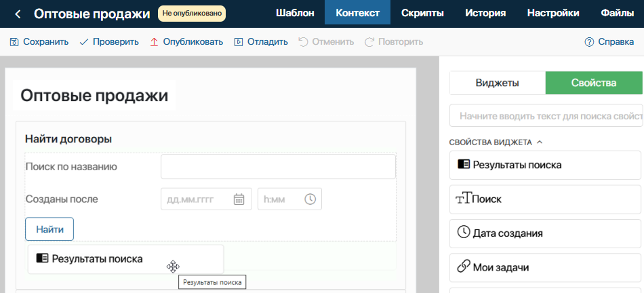644x293 pixels.
Task: Open the calendar picker in Созданы после
Action: point(239,199)
